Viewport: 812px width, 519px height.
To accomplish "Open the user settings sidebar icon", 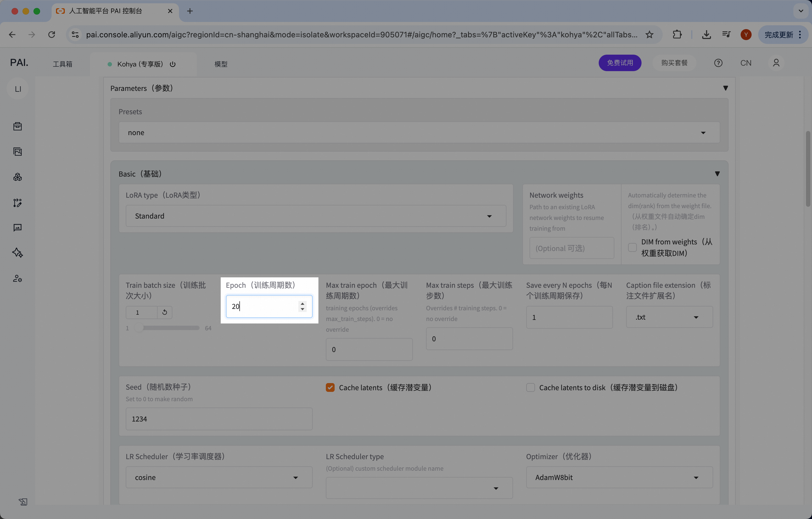I will 18,278.
